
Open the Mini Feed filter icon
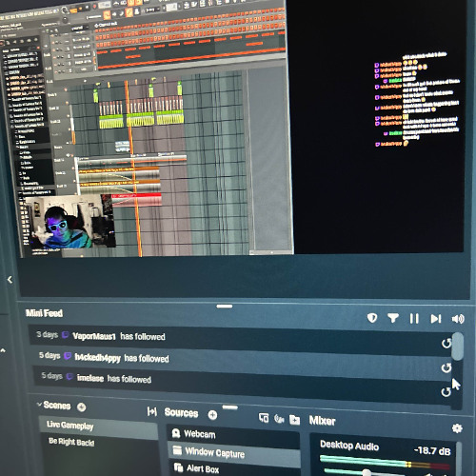coord(393,318)
